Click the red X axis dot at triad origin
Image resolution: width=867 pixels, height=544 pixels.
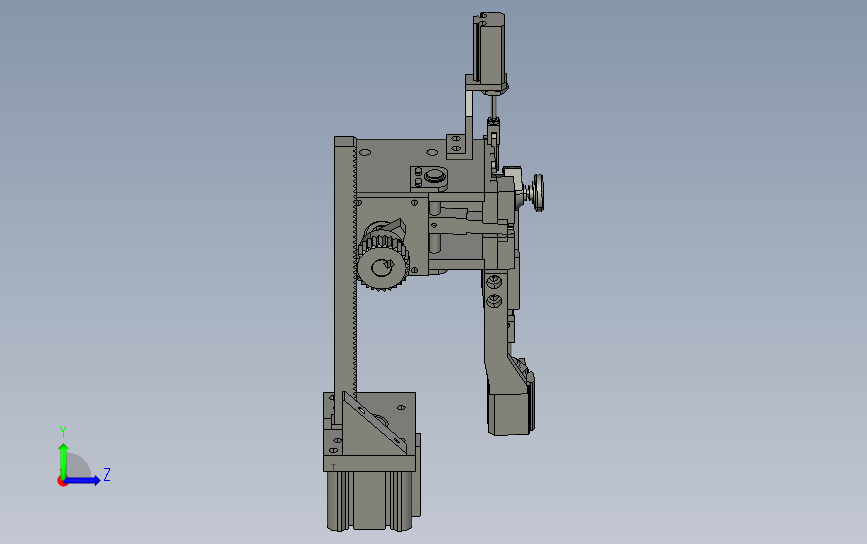62,482
